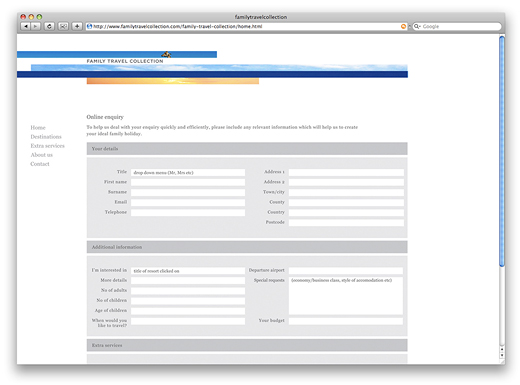Click the Postcode input field
This screenshot has height=385, width=520.
(x=346, y=222)
